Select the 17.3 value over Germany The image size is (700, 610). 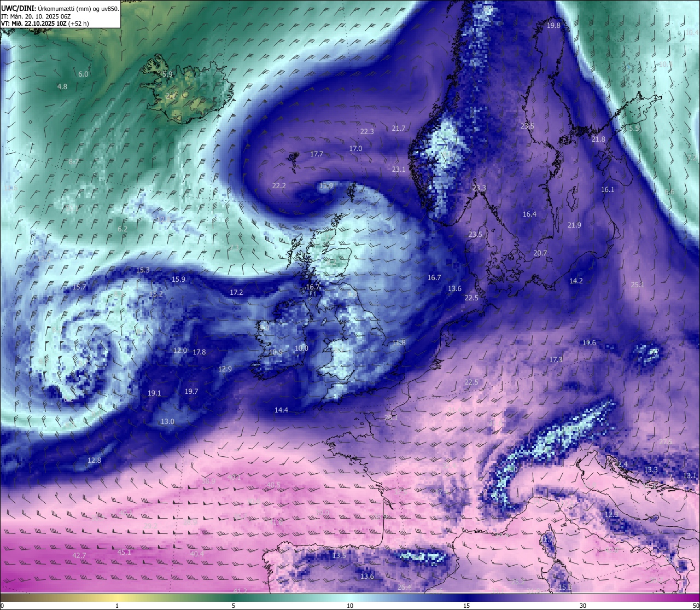(556, 359)
